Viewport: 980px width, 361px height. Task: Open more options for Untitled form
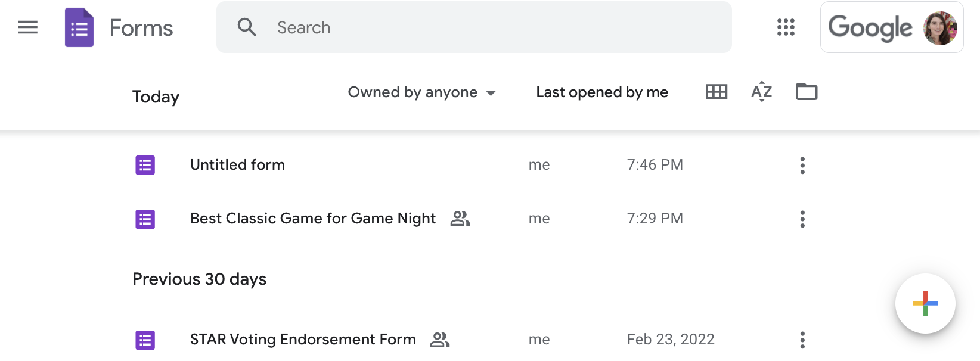click(802, 165)
